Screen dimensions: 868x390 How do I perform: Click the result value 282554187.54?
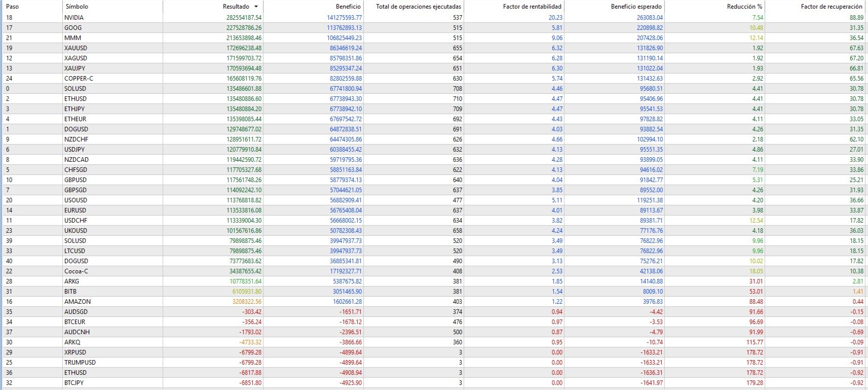click(x=244, y=17)
